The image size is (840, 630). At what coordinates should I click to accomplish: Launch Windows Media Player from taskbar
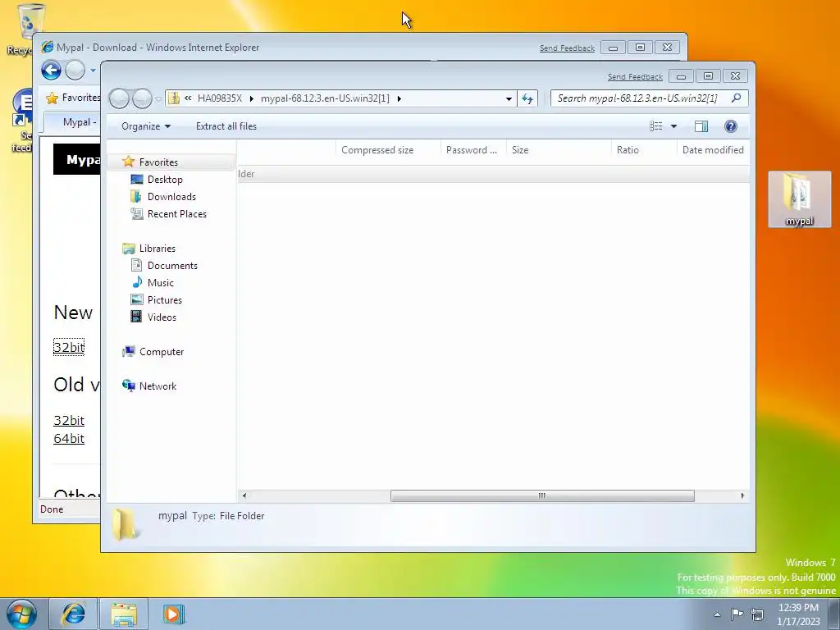pyautogui.click(x=173, y=614)
